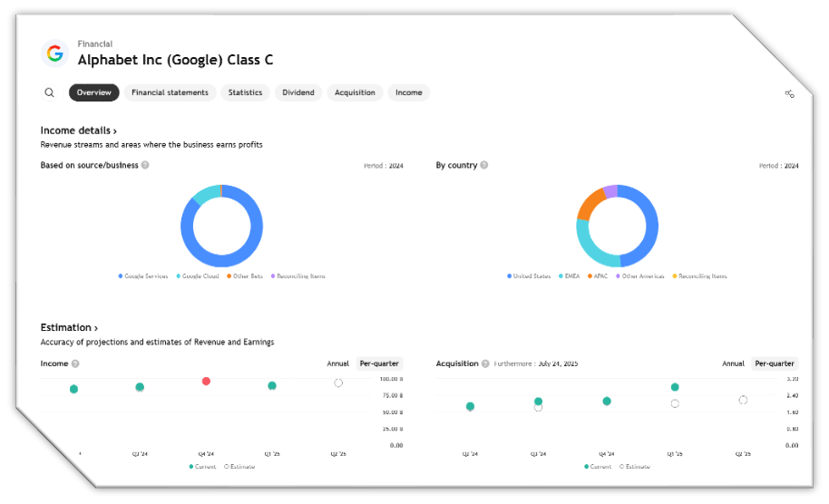
Task: Select Annual in the Income chart
Action: 337,363
